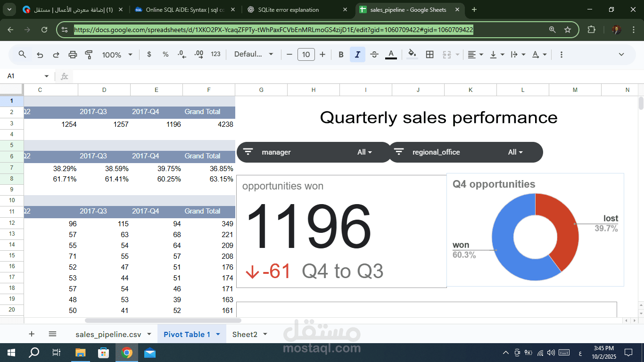644x362 pixels.
Task: Toggle italic formatting off
Action: 357,54
